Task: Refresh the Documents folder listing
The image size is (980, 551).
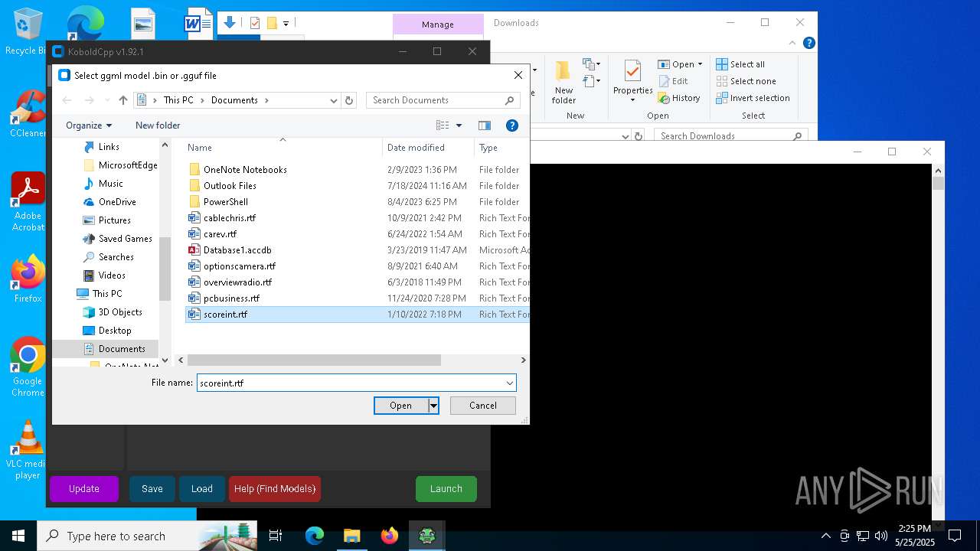Action: click(x=349, y=100)
